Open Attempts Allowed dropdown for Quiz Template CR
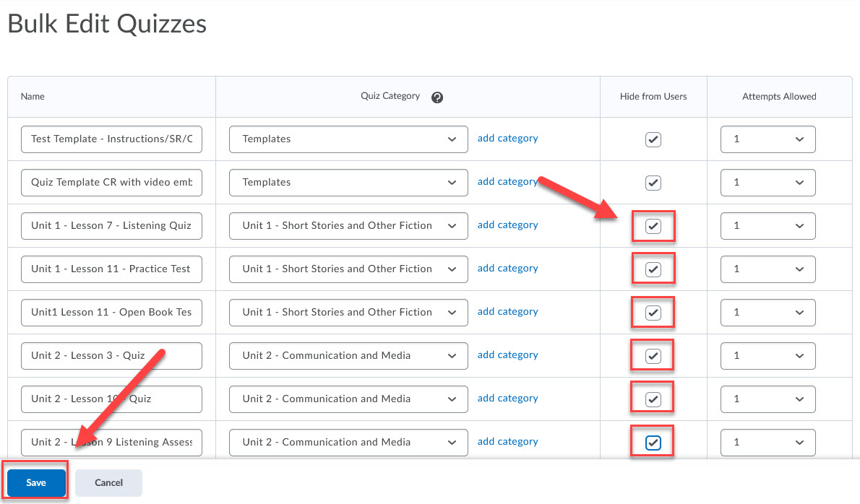 point(767,183)
